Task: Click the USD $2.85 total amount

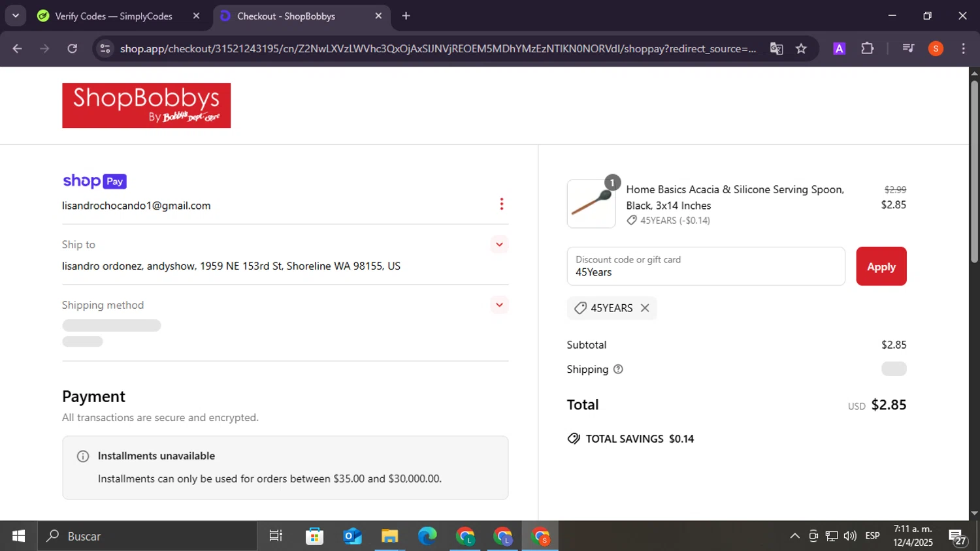Action: point(877,405)
